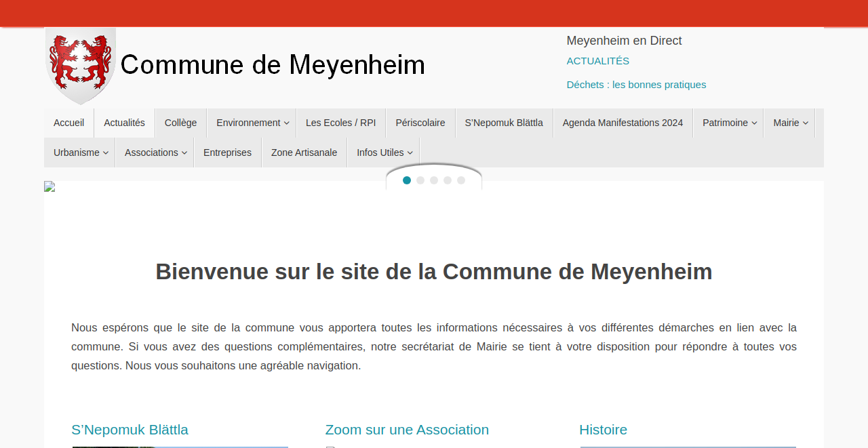The image size is (868, 448).
Task: Click the Meyenheim coat of arms logo
Action: tap(81, 66)
